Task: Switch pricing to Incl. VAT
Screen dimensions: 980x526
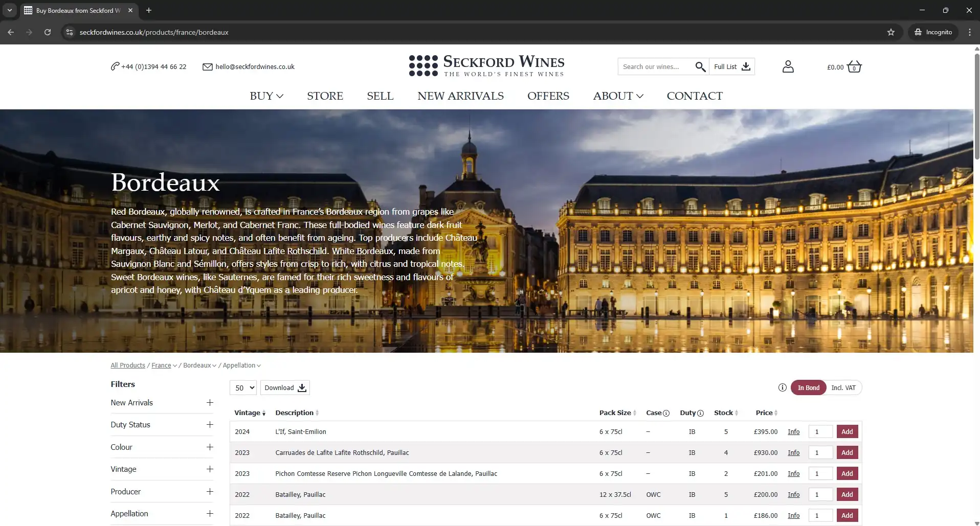Action: click(843, 388)
